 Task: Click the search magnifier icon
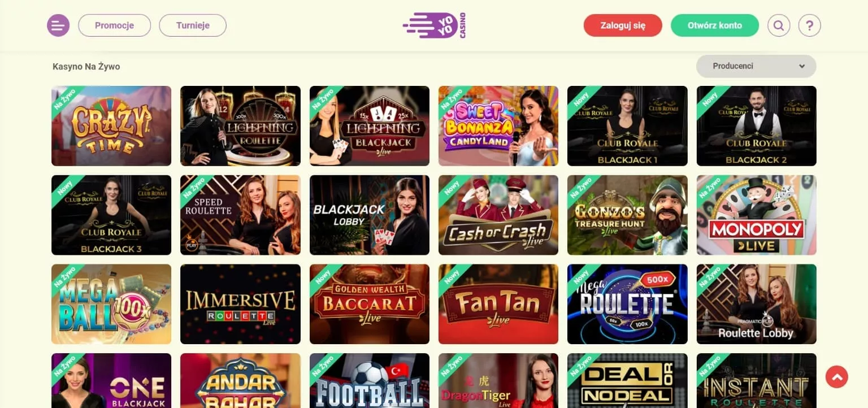pyautogui.click(x=779, y=25)
